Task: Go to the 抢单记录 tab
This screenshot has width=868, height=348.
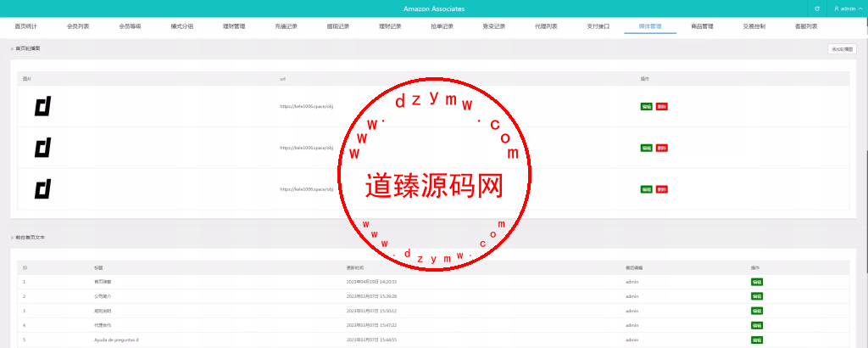Action: [x=442, y=26]
